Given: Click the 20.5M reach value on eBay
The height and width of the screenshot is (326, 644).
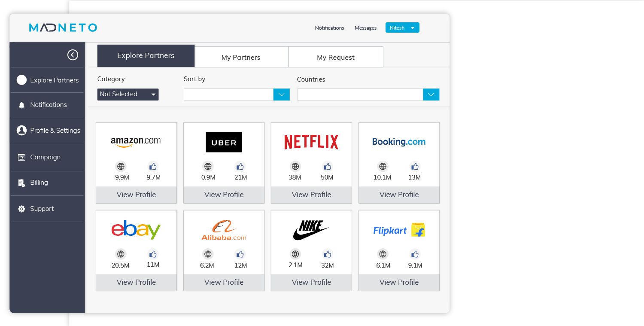Looking at the screenshot, I should (x=120, y=265).
